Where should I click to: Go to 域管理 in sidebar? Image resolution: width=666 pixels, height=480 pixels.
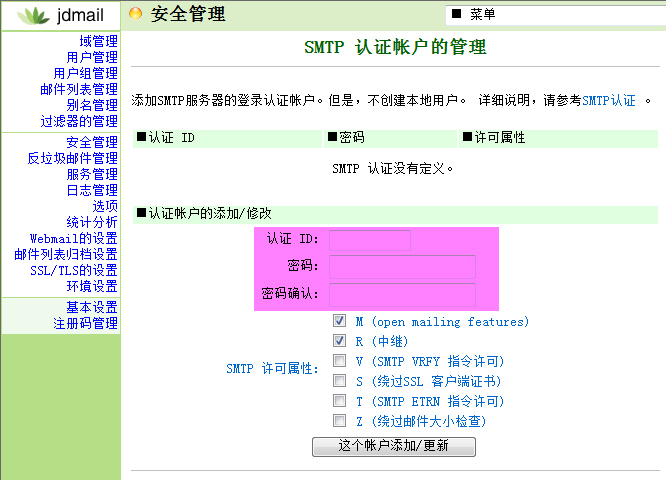(x=98, y=42)
